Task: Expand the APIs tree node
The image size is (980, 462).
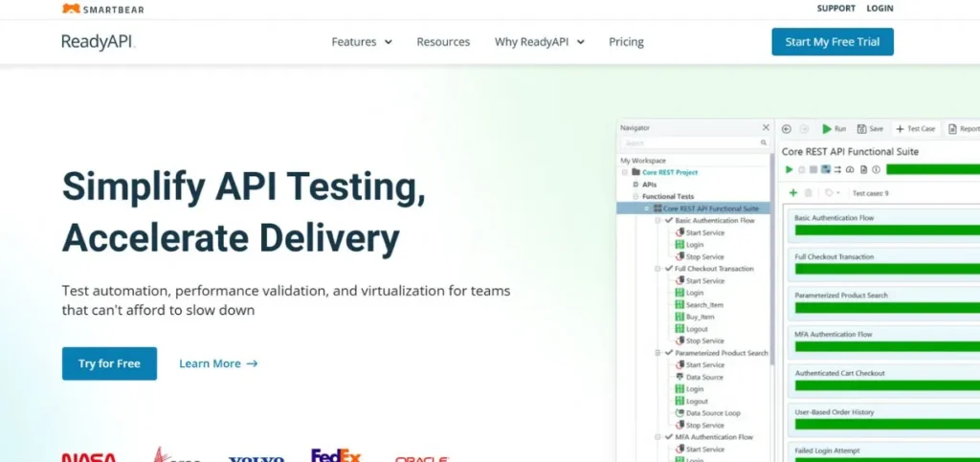Action: 635,185
